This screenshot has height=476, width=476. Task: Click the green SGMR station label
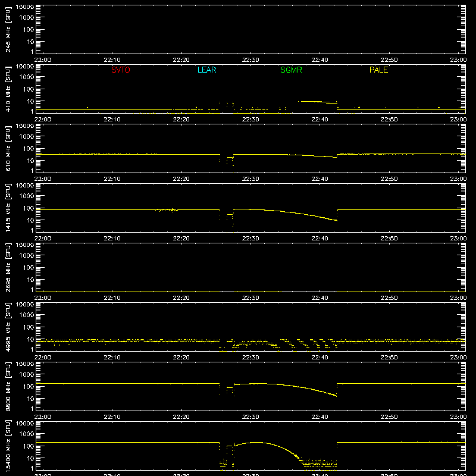click(x=291, y=70)
